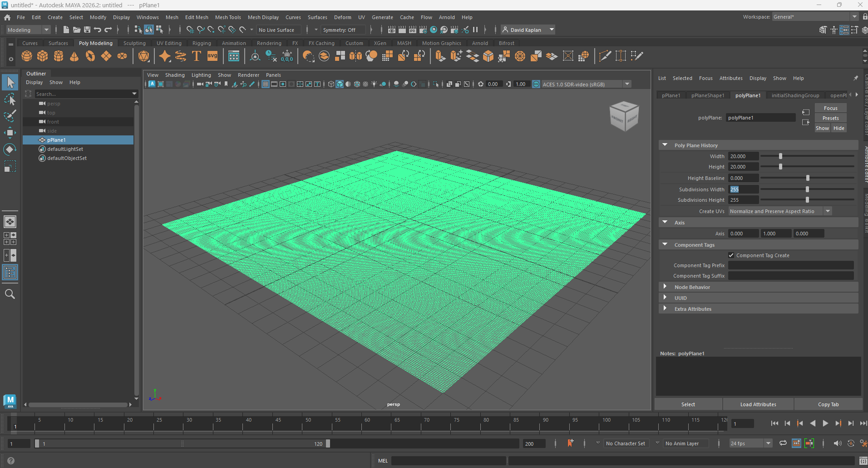Open the pPlaneShape1 attribute tab
Screen dimensions: 868x468
[708, 95]
